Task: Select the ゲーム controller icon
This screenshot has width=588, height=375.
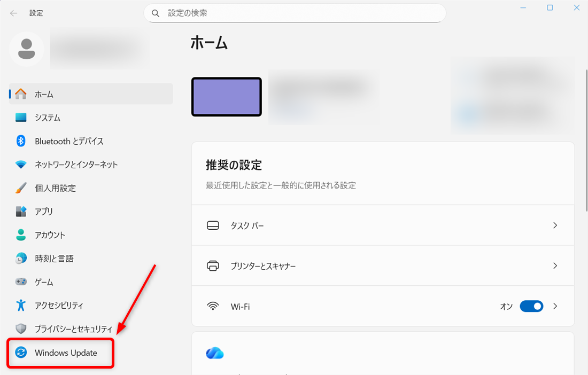Action: click(20, 282)
